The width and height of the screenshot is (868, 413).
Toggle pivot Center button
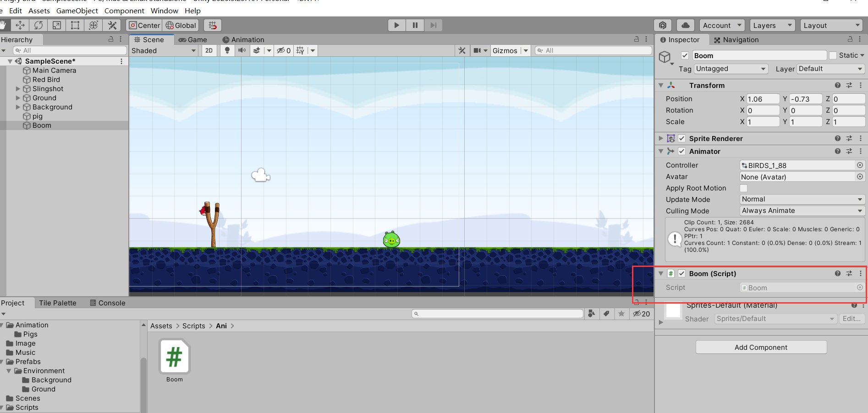(144, 25)
